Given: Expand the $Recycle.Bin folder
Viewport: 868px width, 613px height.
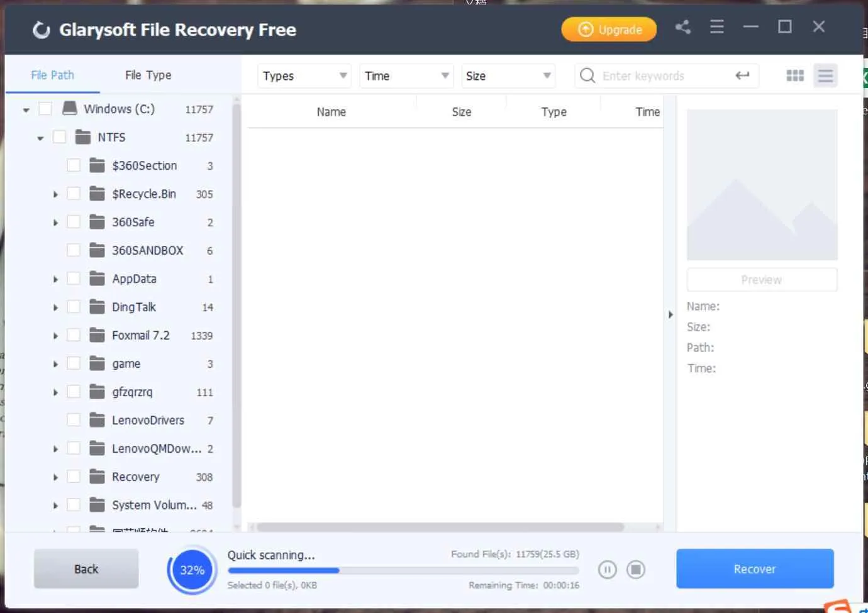Looking at the screenshot, I should (x=55, y=193).
